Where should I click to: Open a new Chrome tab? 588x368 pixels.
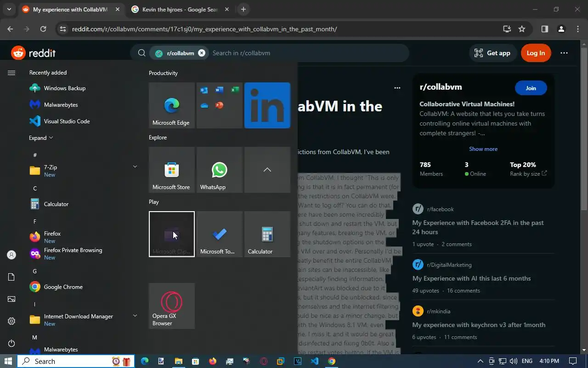[x=243, y=10]
